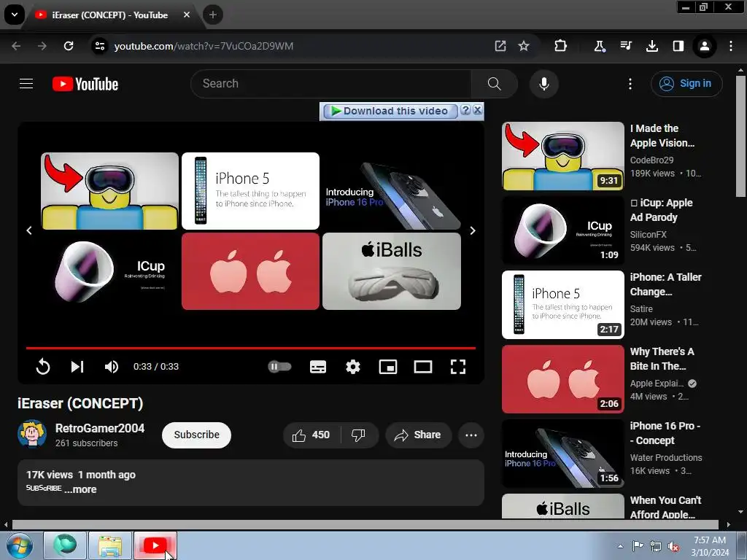Toggle subtitles closed captions button
The height and width of the screenshot is (560, 747).
[318, 367]
